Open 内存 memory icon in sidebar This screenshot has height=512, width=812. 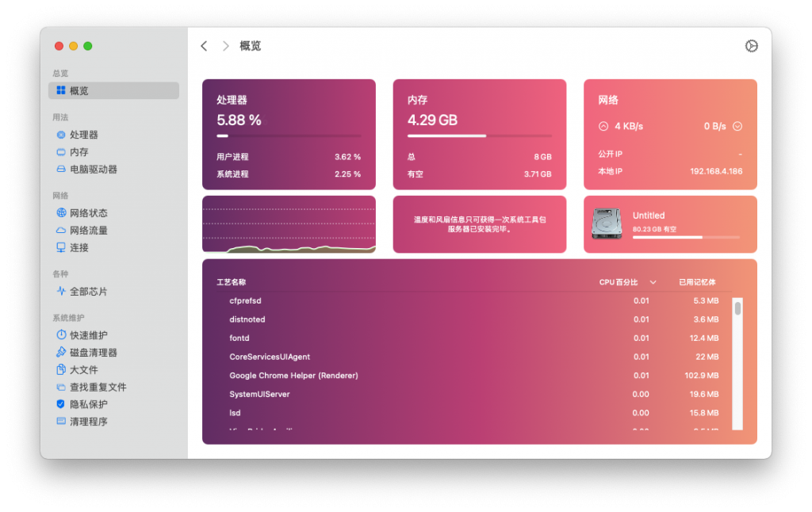[x=60, y=152]
